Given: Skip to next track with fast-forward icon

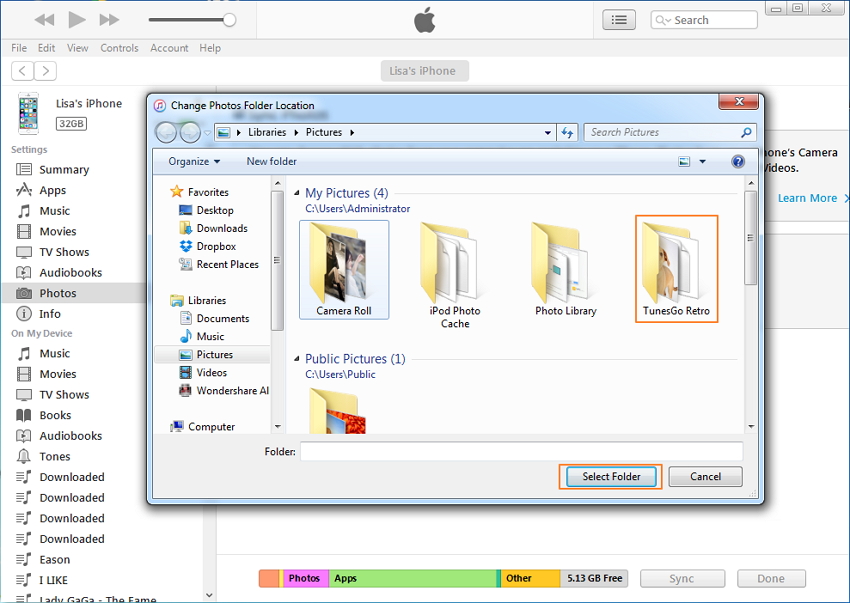Looking at the screenshot, I should click(109, 20).
